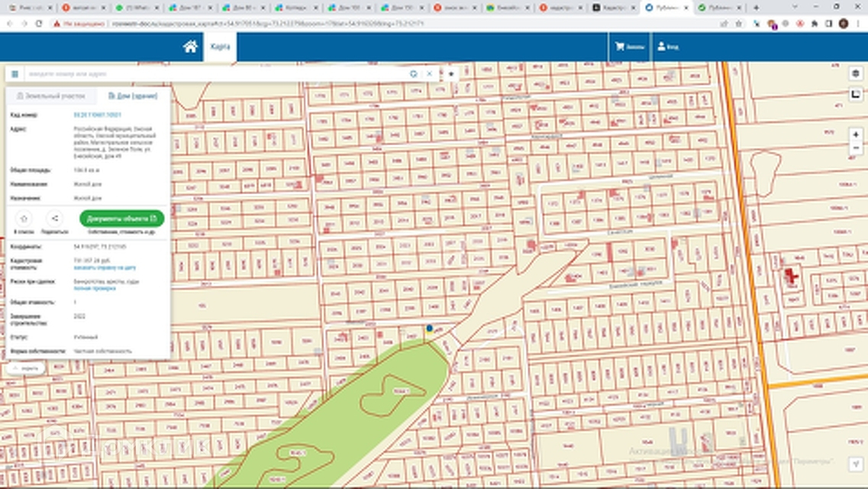The image size is (868, 489).
Task: Select the Земельный участок tab
Action: (51, 96)
